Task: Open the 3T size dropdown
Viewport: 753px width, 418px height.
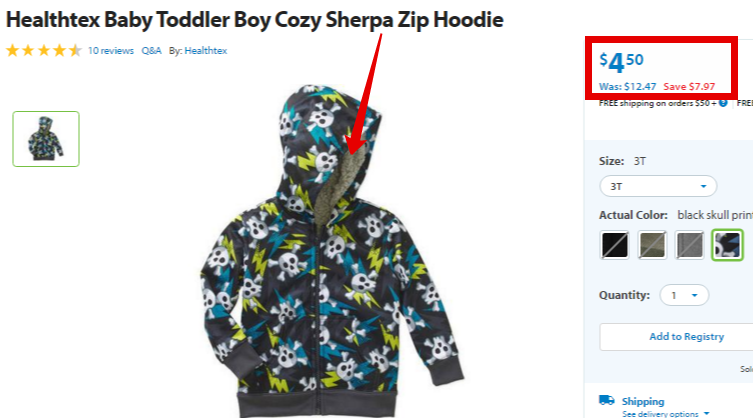Action: pos(658,186)
